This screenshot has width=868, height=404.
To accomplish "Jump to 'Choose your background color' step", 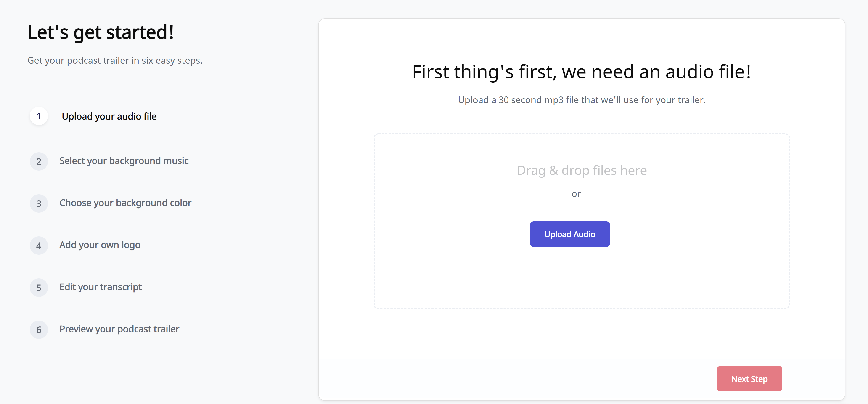I will (x=125, y=203).
